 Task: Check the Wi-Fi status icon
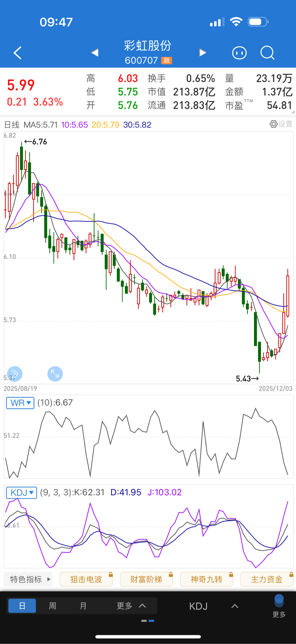pos(236,22)
